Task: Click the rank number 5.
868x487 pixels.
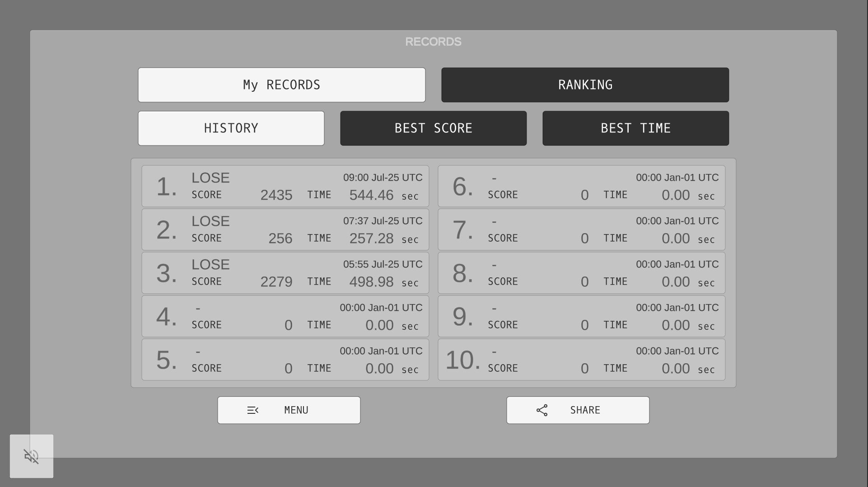Action: [166, 360]
